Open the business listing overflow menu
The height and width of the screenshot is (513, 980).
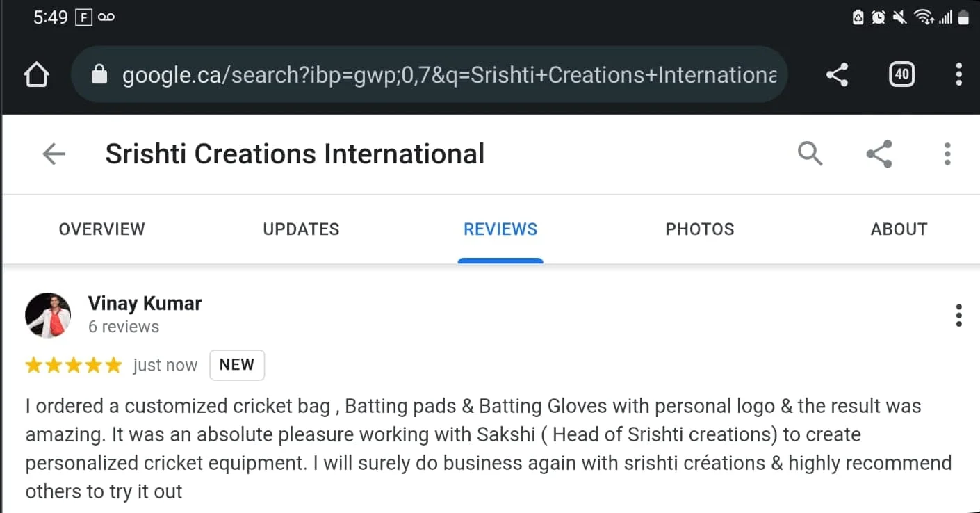(947, 154)
